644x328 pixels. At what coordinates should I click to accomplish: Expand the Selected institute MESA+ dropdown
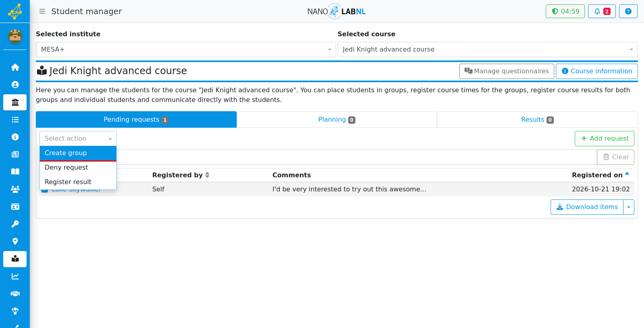coord(186,50)
